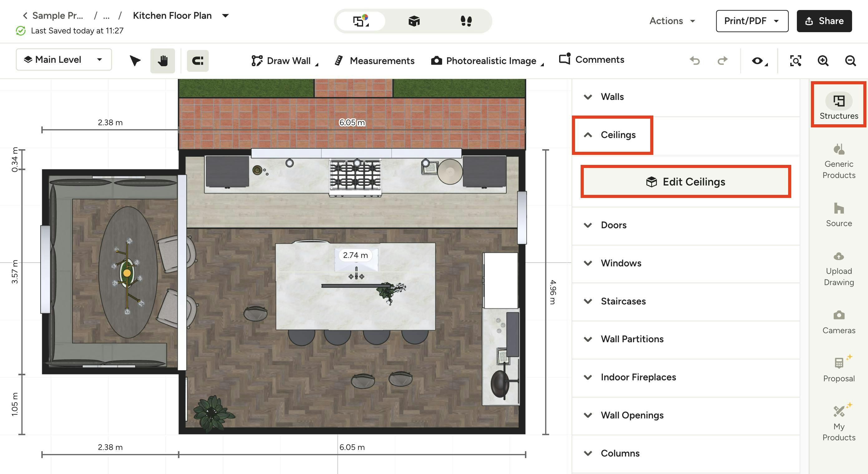Screen dimensions: 868x474
Task: Click the breadcrumb ellipsis
Action: (106, 16)
